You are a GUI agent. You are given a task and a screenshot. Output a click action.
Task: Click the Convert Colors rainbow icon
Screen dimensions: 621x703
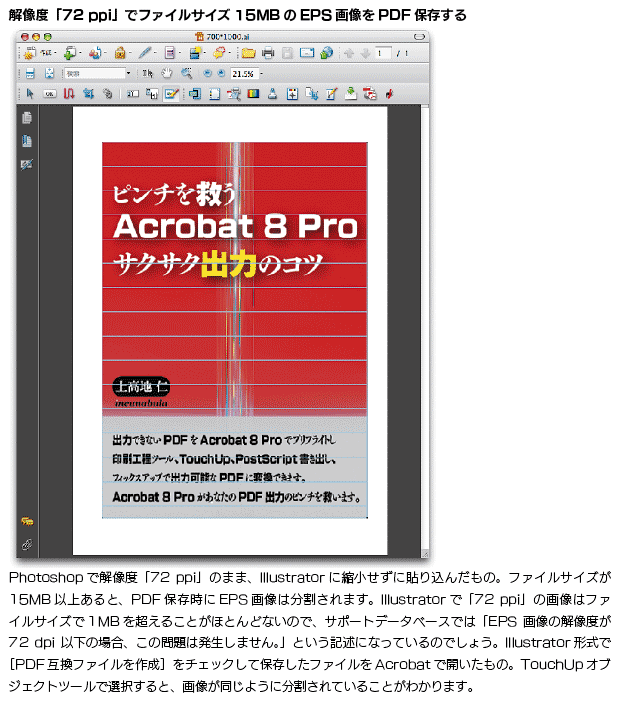click(x=253, y=93)
